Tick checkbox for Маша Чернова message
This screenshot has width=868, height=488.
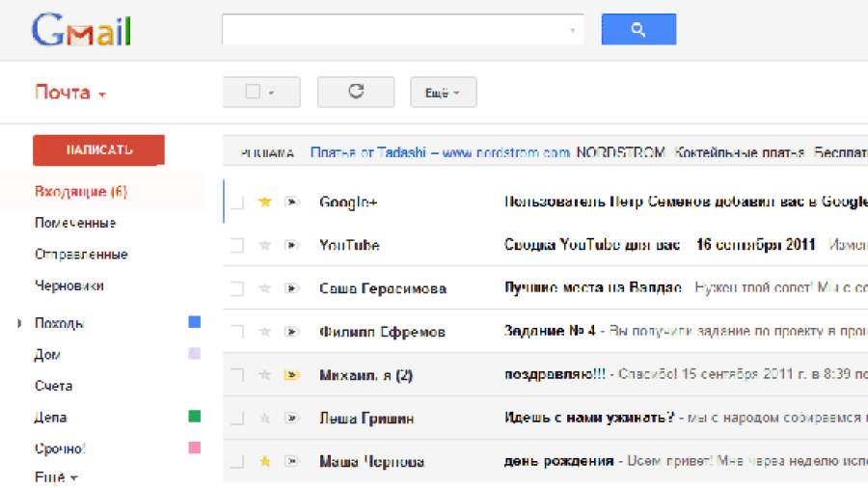237,461
